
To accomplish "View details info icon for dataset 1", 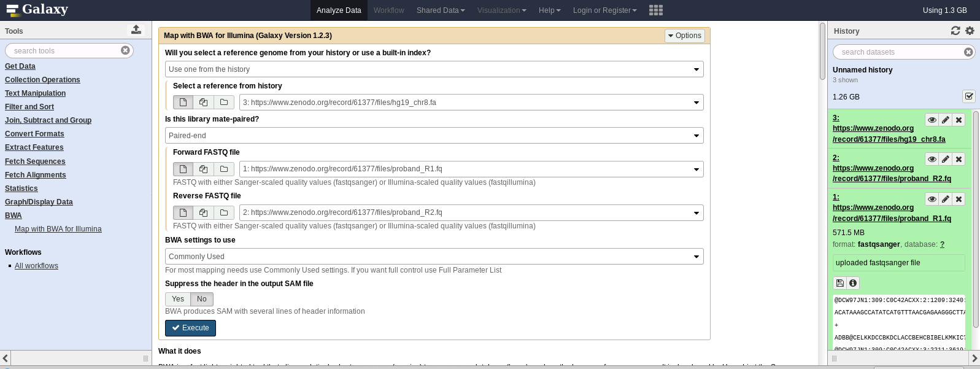I will 852,283.
